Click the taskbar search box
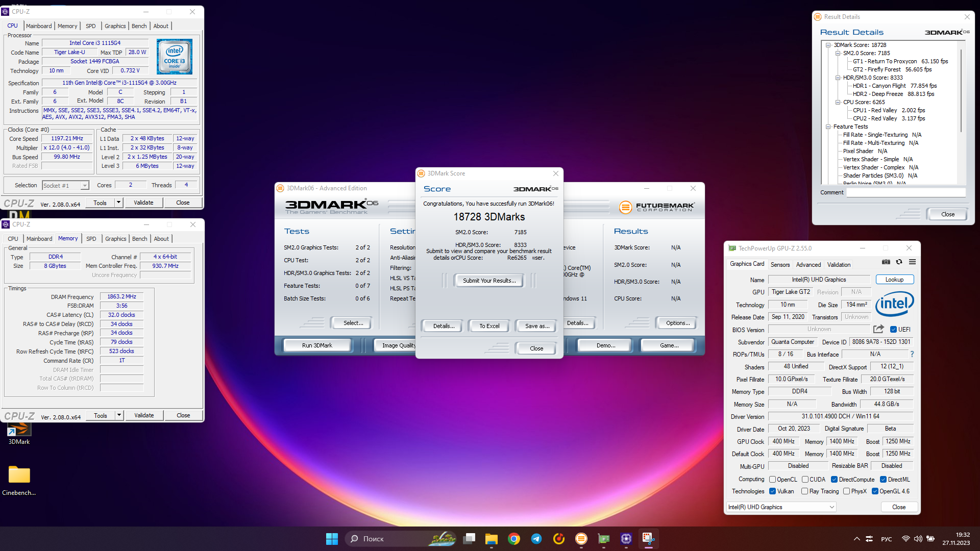The width and height of the screenshot is (980, 551). [x=401, y=539]
